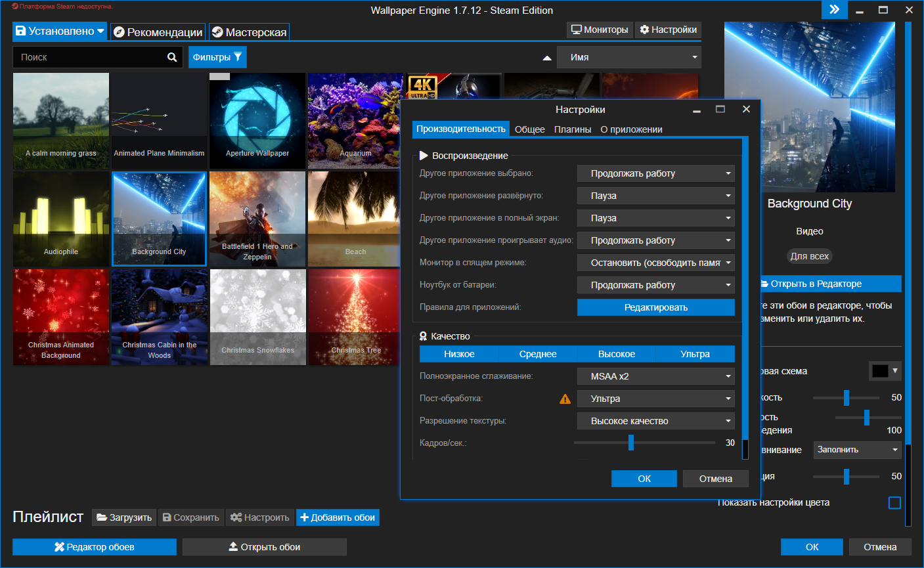Image resolution: width=924 pixels, height=568 pixels.
Task: Open Фильтры filter panel
Action: [x=217, y=57]
